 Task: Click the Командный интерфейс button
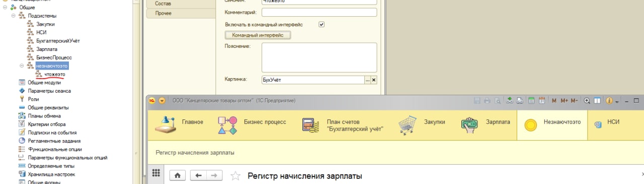click(x=258, y=35)
